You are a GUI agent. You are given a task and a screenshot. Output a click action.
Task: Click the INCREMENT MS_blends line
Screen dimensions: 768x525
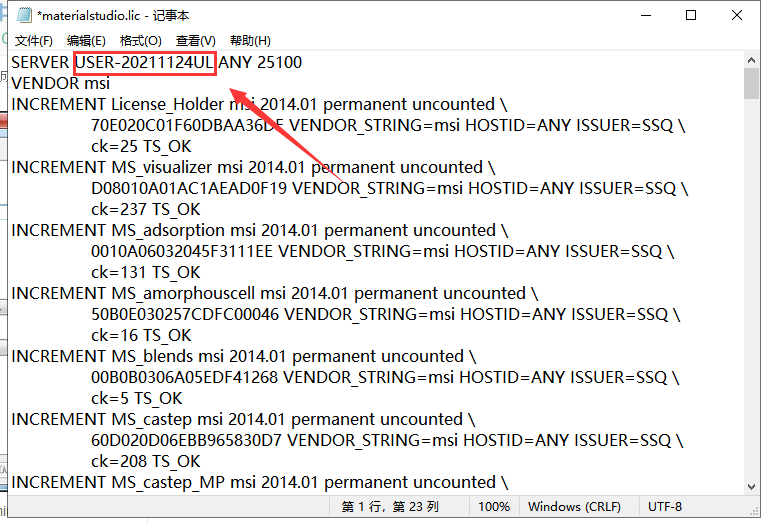coord(244,358)
